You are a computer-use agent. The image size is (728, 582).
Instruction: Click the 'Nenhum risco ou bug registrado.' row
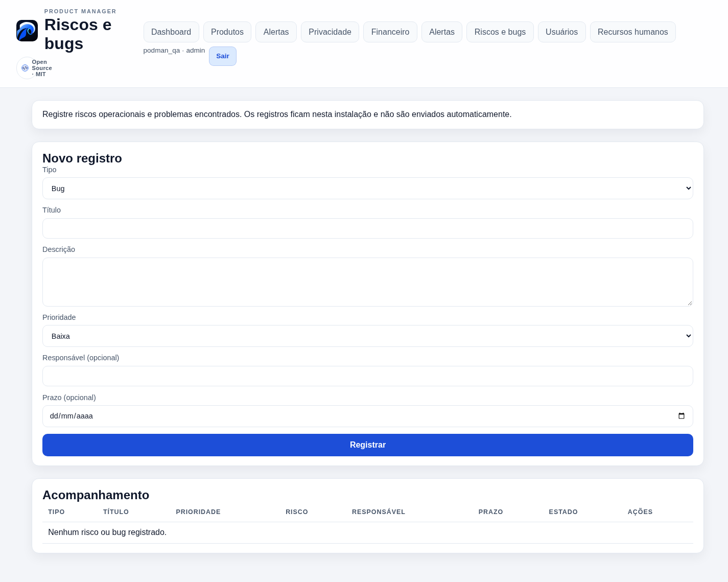pos(368,532)
